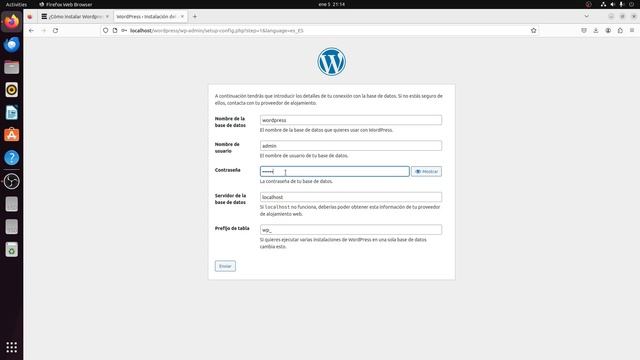640x360 pixels.
Task: Open the Trash from the dock
Action: pos(11,249)
